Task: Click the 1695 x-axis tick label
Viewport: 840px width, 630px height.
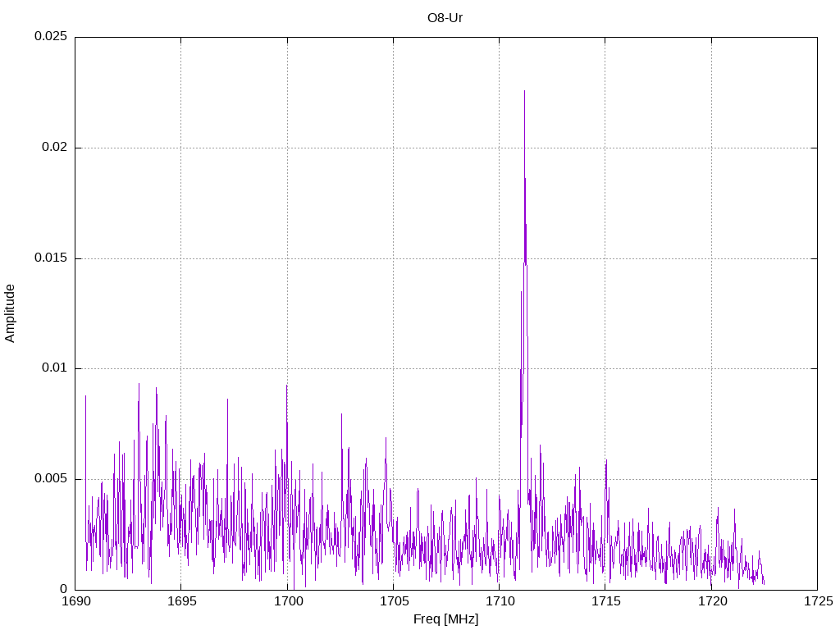Action: pos(181,601)
